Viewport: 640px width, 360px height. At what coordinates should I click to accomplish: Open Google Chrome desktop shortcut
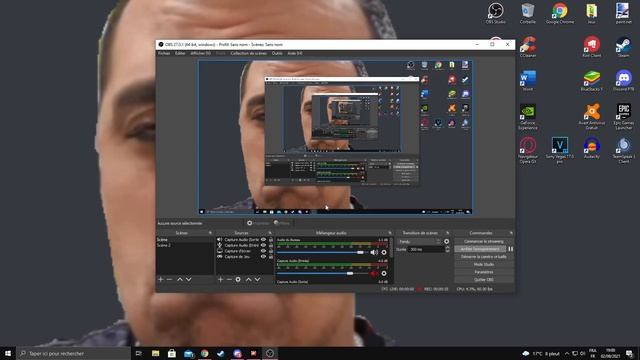point(560,13)
